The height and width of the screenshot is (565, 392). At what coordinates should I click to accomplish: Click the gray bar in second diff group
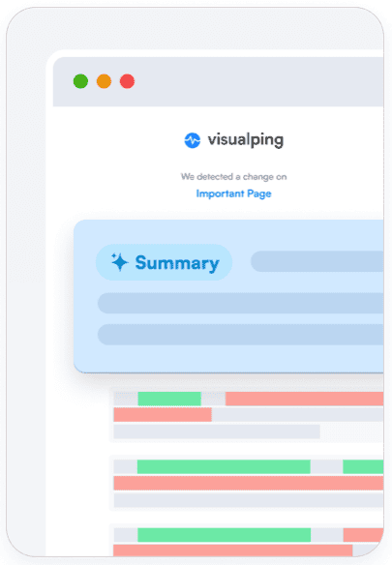[249, 500]
